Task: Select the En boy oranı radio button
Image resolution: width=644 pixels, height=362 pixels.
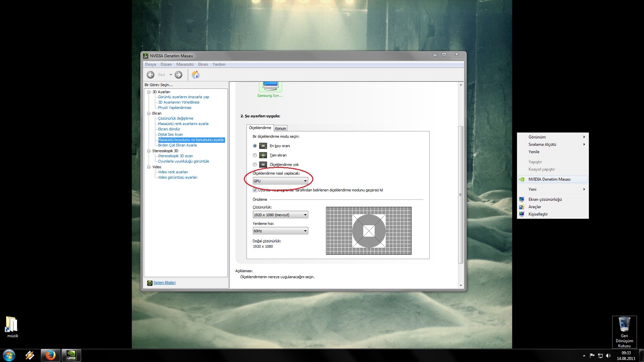Action: (255, 146)
